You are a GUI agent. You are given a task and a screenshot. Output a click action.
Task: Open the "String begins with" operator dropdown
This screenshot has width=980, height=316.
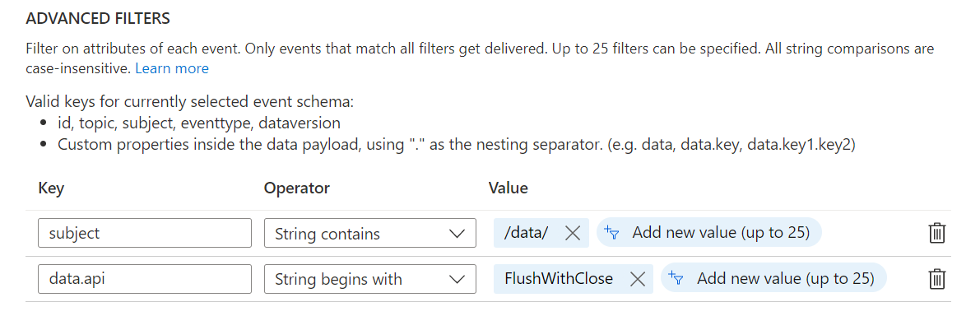pyautogui.click(x=370, y=278)
